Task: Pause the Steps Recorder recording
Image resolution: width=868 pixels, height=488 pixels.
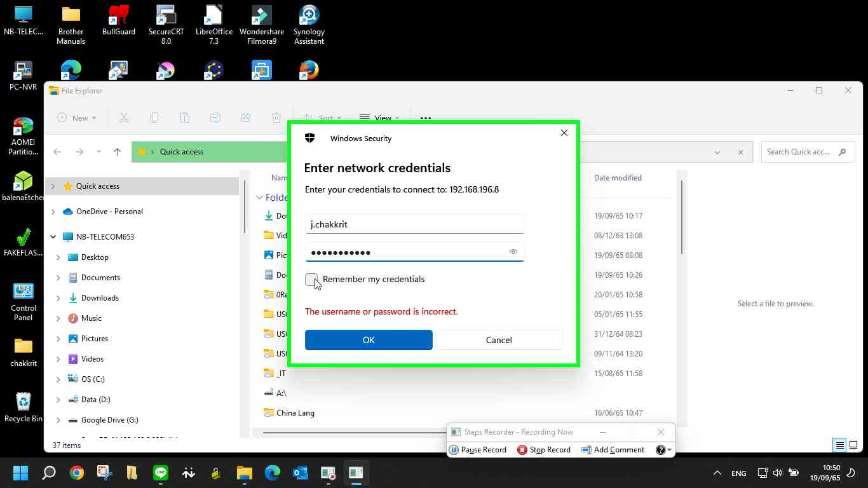Action: (x=478, y=450)
